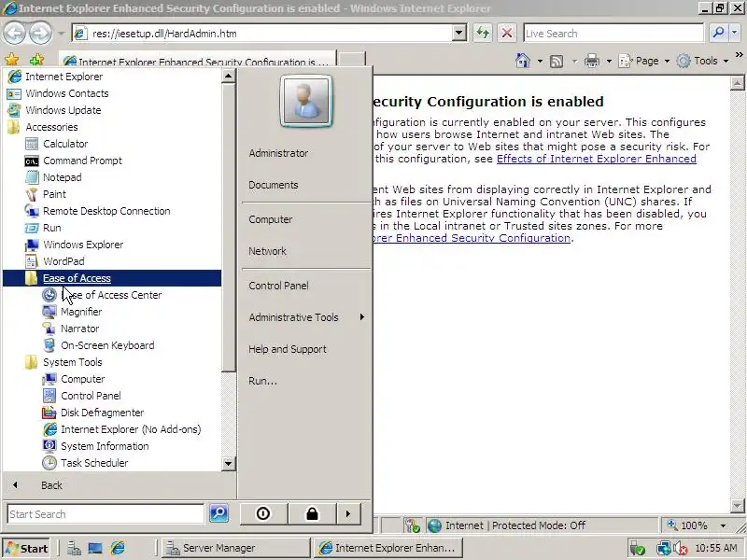Viewport: 747px width, 560px height.
Task: Switch to Internet Explorer taskbar button
Action: (388, 548)
